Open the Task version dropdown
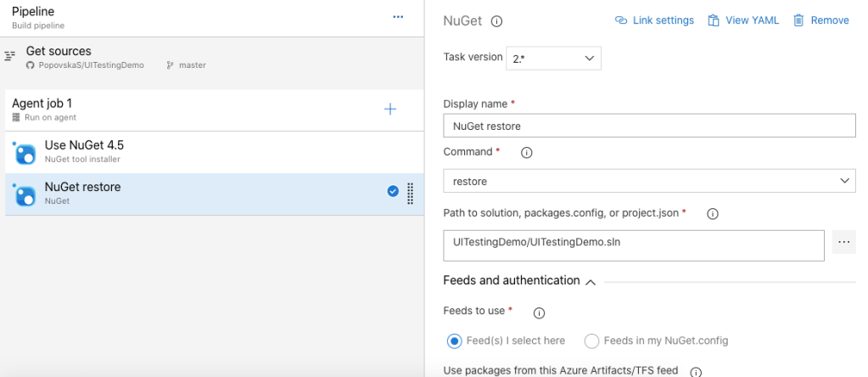This screenshot has width=868, height=377. pos(553,59)
